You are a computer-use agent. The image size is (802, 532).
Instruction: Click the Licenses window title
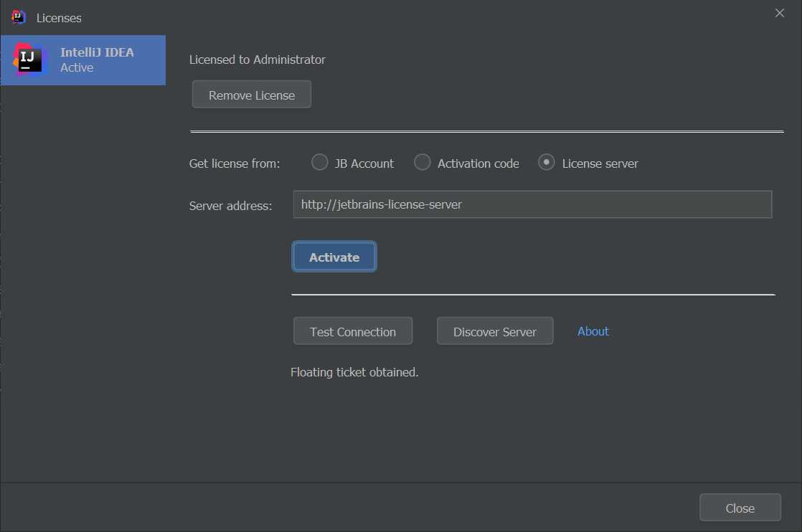(x=59, y=17)
